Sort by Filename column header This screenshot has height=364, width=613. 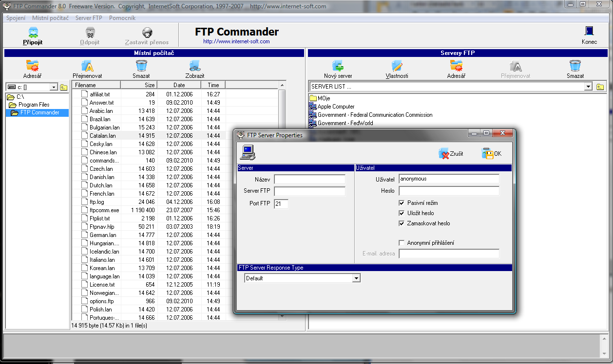[96, 85]
